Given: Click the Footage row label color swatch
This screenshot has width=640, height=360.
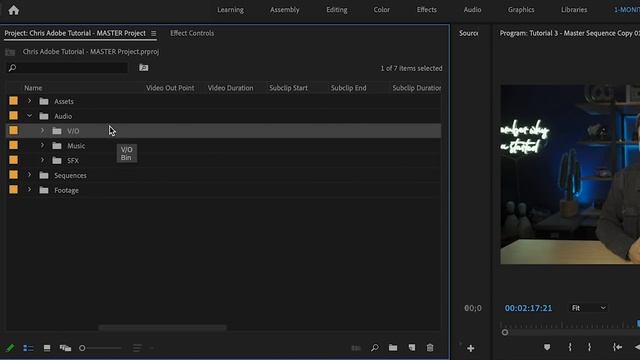Looking at the screenshot, I should [13, 190].
